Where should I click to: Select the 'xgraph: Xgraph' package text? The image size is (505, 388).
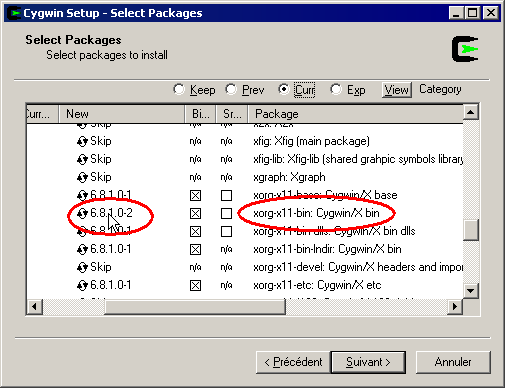click(289, 177)
